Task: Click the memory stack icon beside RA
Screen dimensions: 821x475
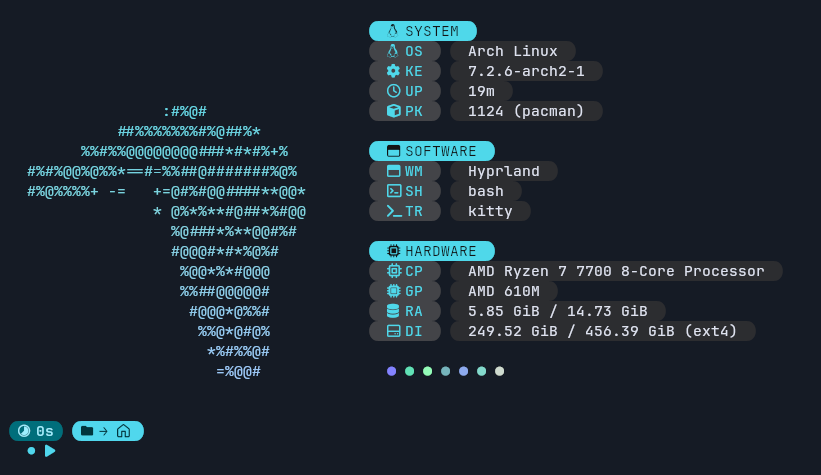Action: click(393, 311)
